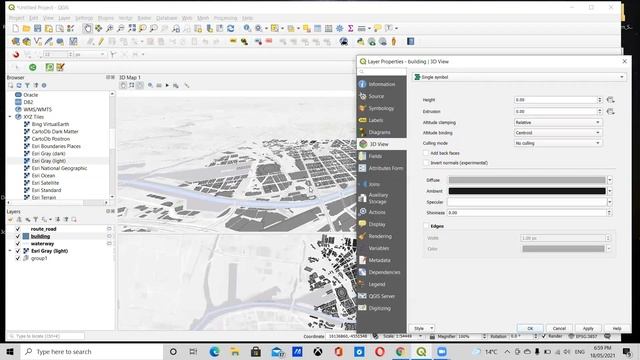640x360 pixels.
Task: Open the attribute table toolbar icon
Action: click(x=318, y=28)
